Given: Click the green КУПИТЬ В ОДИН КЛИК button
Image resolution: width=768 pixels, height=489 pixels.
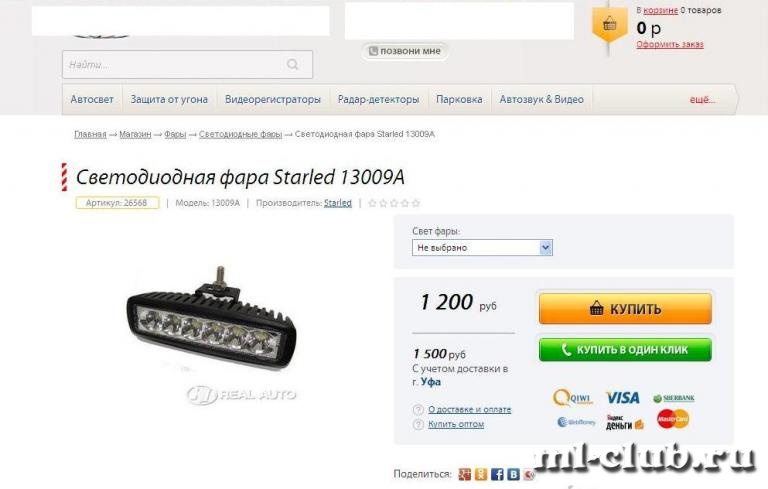Looking at the screenshot, I should (x=625, y=350).
